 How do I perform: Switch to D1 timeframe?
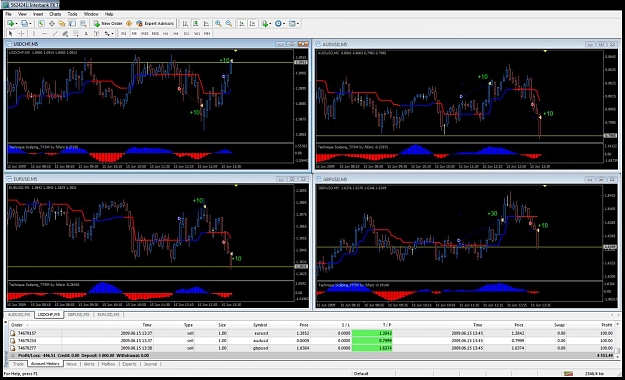click(x=186, y=34)
